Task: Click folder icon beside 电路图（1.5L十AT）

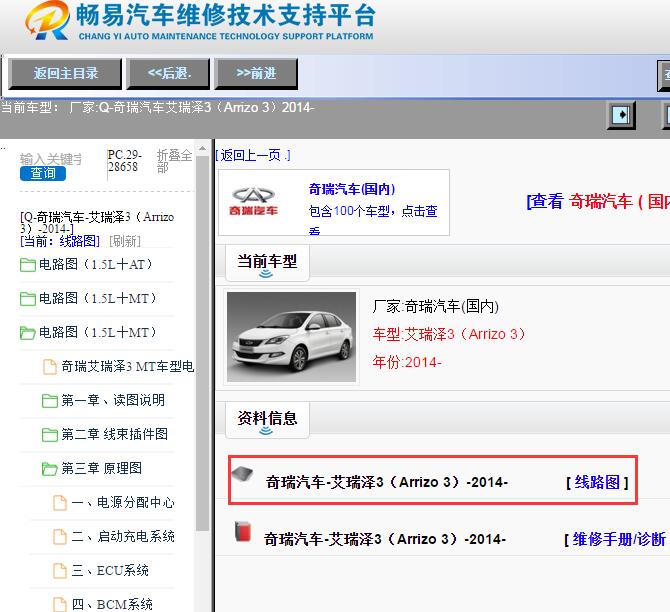Action: pyautogui.click(x=28, y=265)
